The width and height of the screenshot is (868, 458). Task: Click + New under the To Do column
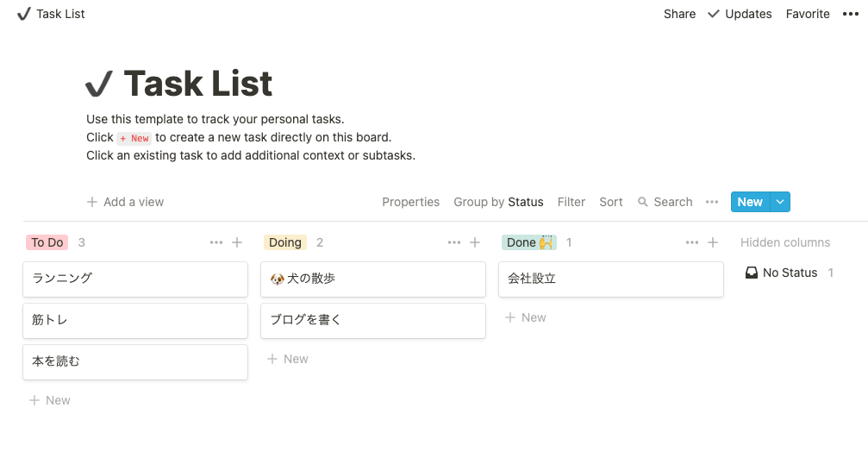tap(50, 400)
